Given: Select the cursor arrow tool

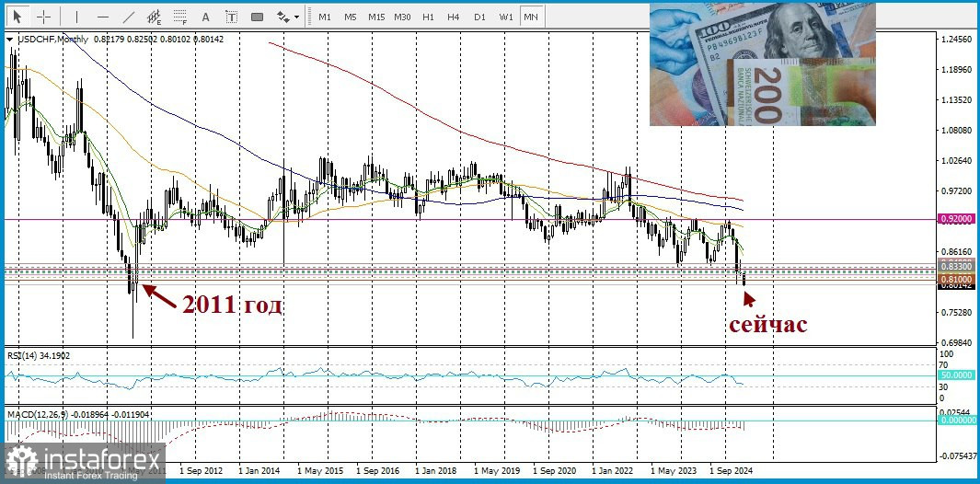Looking at the screenshot, I should click(x=17, y=17).
